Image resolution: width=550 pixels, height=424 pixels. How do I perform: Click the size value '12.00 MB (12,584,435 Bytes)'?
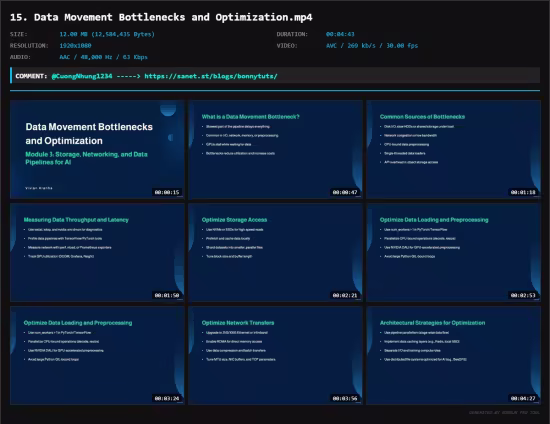click(107, 34)
